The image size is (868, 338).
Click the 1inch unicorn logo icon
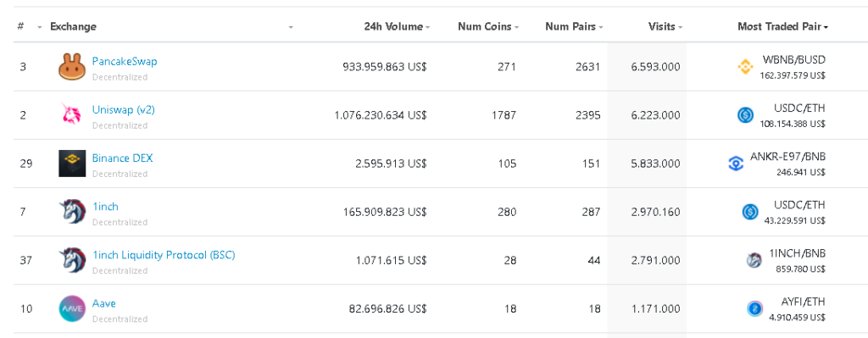point(72,212)
